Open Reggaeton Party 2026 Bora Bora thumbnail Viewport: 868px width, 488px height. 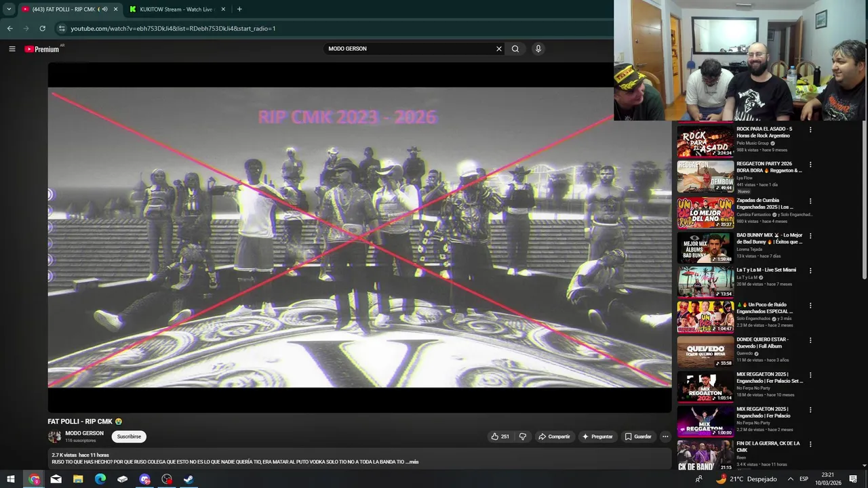click(705, 176)
